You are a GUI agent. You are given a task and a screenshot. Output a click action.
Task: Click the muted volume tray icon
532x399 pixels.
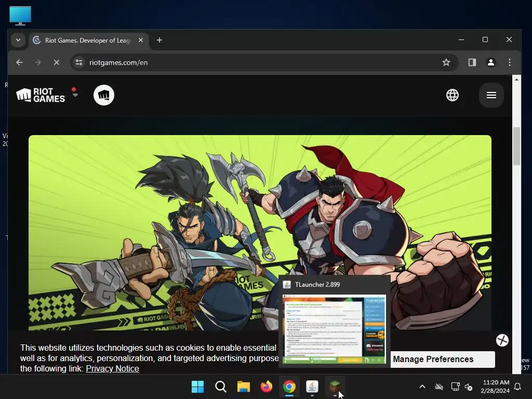(469, 387)
